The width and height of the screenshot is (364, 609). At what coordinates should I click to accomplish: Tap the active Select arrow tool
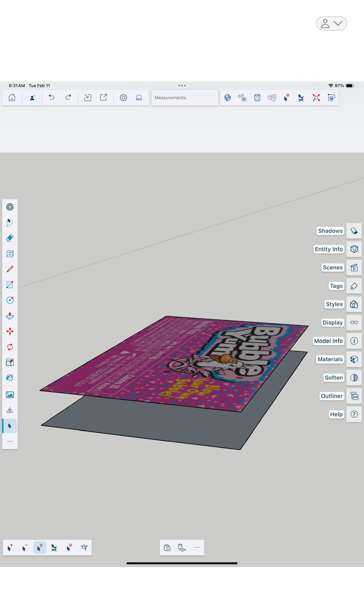(x=10, y=426)
